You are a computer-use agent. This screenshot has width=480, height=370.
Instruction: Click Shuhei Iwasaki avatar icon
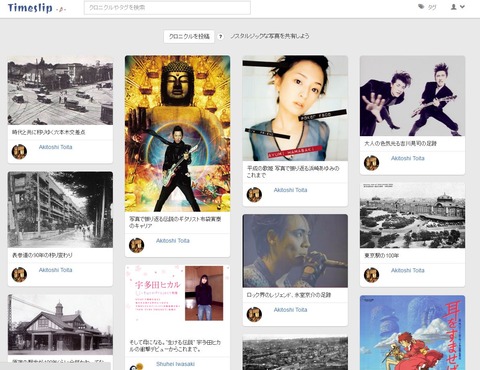[137, 366]
